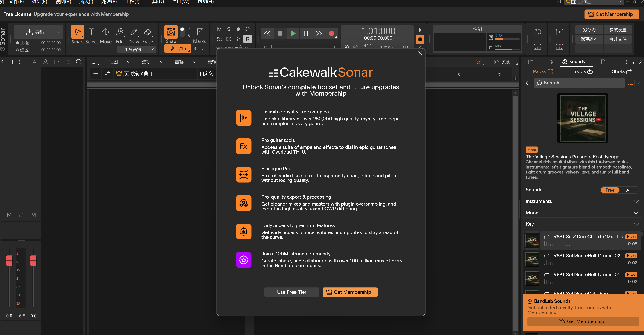
Task: Pick the Edit wrench tool
Action: pyautogui.click(x=120, y=32)
